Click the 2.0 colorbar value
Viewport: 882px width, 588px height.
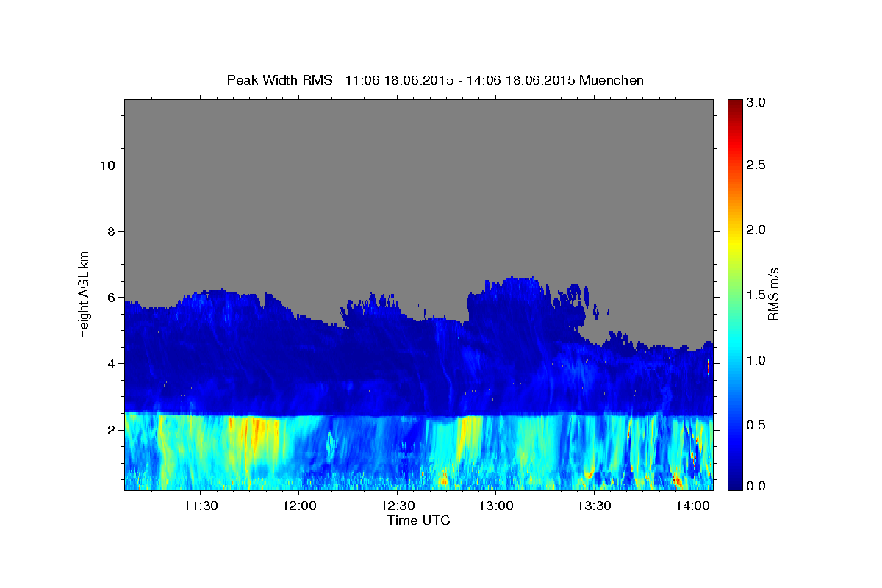click(756, 230)
